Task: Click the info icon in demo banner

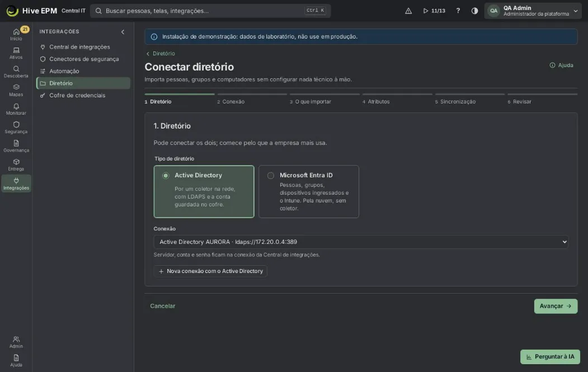Action: [154, 37]
